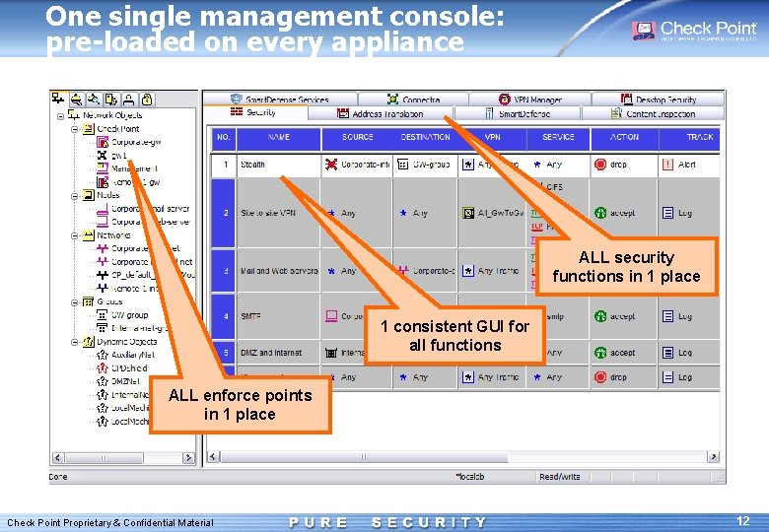Screen dimensions: 769x532
Task: Select the Remote-1-gw gateway icon
Action: pos(102,182)
